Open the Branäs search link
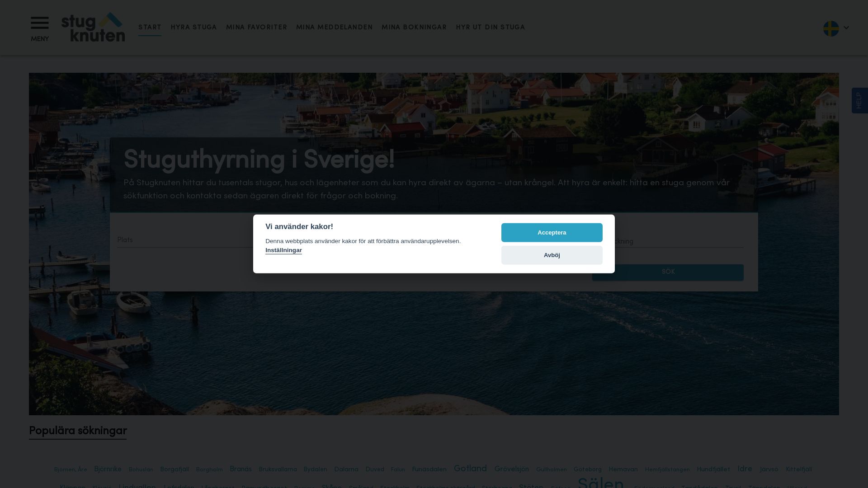The image size is (868, 488). click(x=241, y=469)
